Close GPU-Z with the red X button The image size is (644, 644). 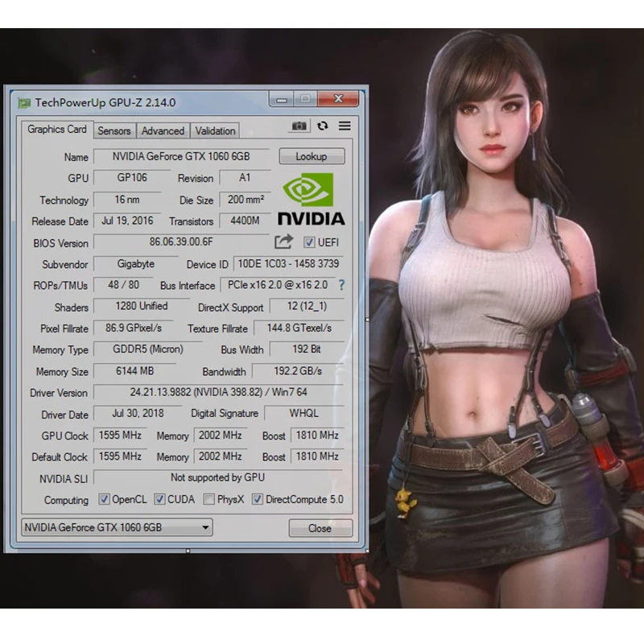338,98
